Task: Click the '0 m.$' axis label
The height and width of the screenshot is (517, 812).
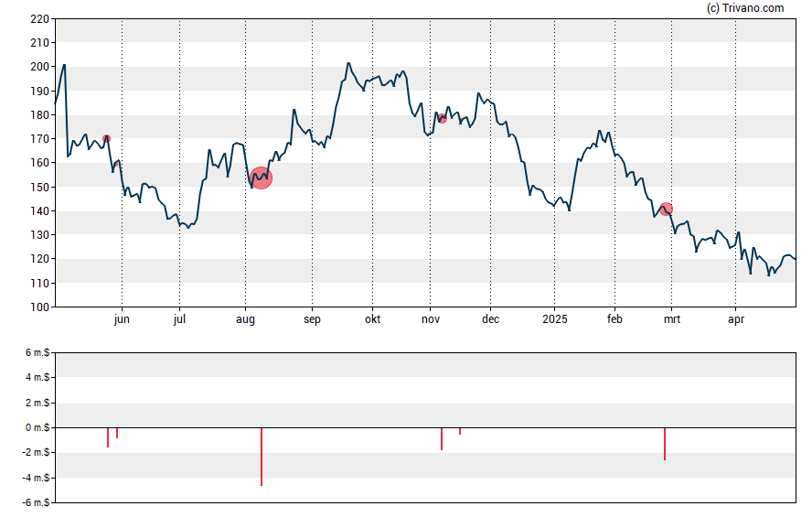Action: (x=37, y=427)
